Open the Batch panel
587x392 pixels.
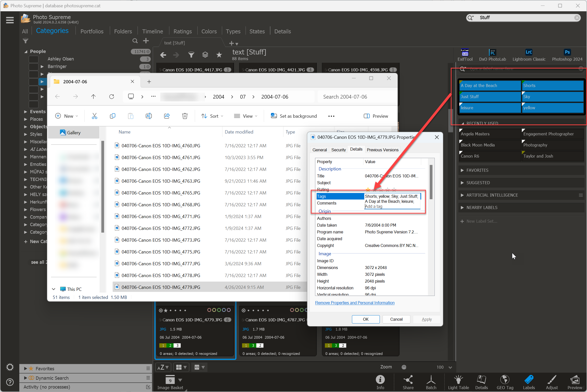(431, 382)
